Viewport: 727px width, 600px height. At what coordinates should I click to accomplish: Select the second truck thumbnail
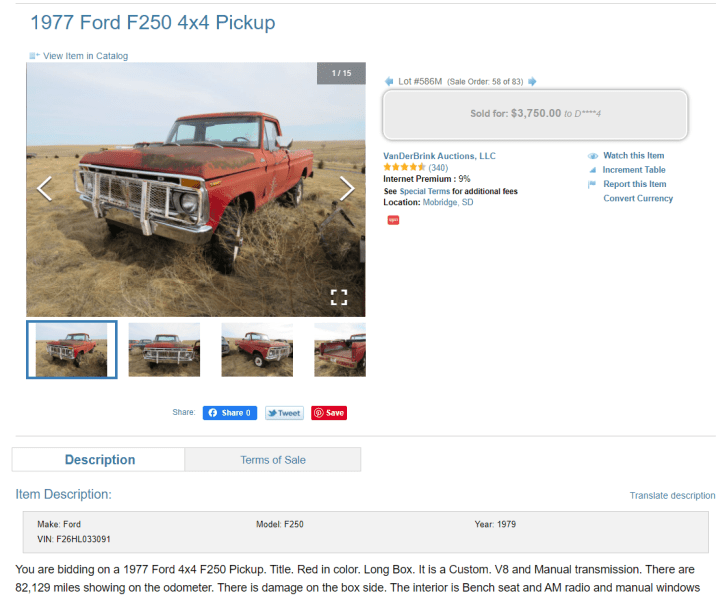(164, 350)
